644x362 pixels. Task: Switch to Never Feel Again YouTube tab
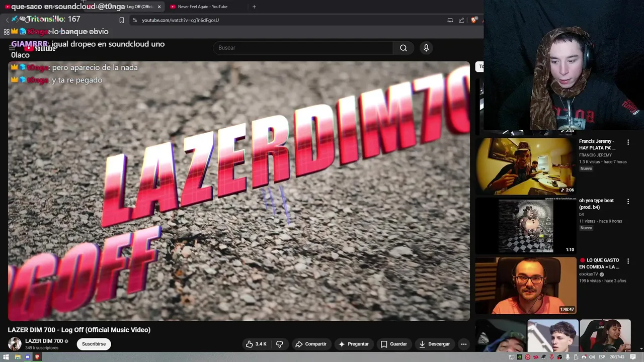click(x=203, y=7)
